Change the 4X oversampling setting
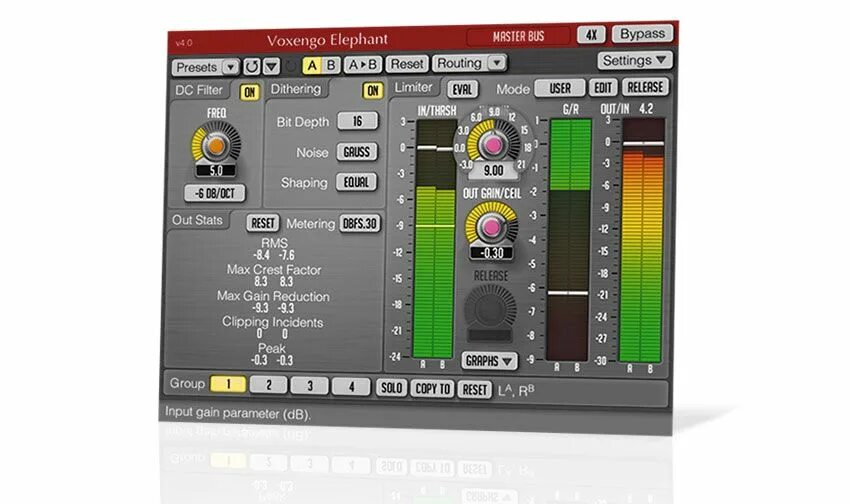Image resolution: width=850 pixels, height=504 pixels. (591, 35)
